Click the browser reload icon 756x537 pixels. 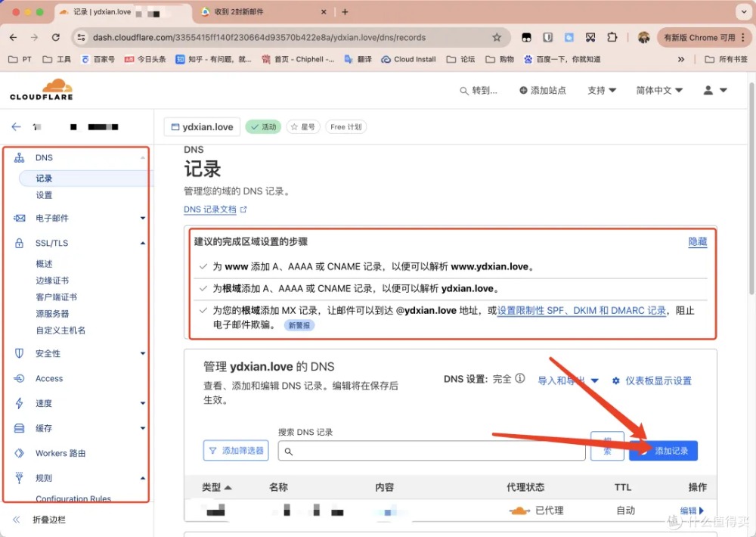pyautogui.click(x=56, y=38)
